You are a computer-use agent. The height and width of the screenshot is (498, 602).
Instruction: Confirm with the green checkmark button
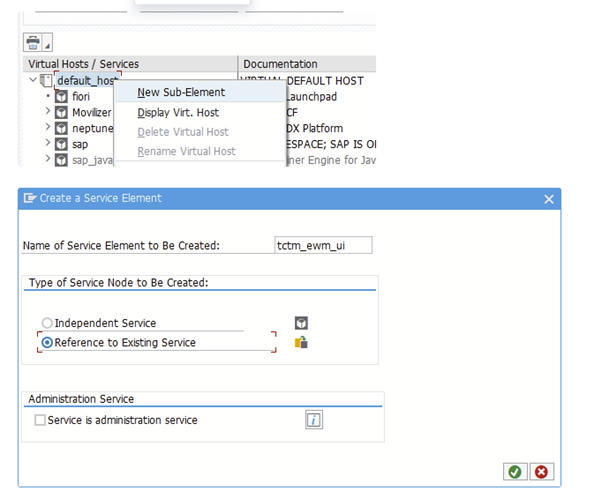514,472
